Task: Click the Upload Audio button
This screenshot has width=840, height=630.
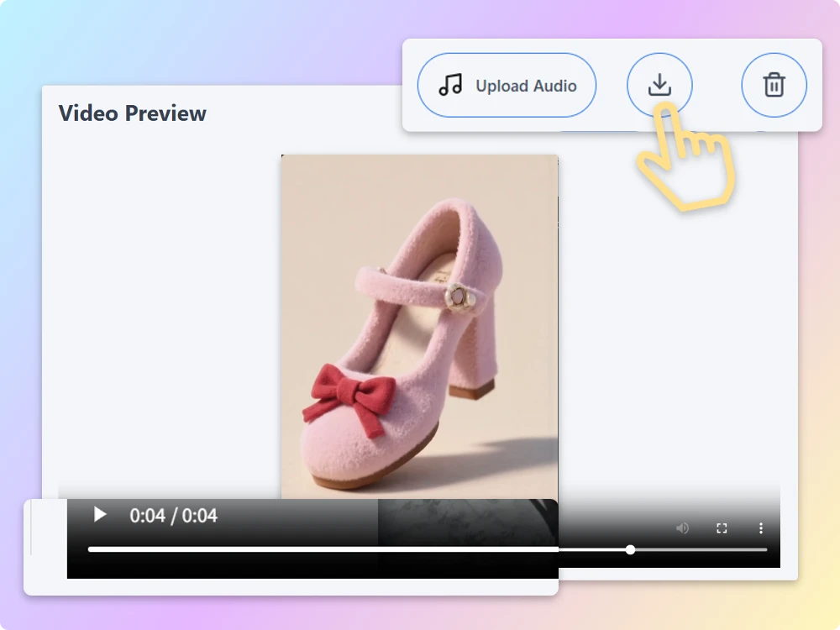Action: tap(507, 85)
